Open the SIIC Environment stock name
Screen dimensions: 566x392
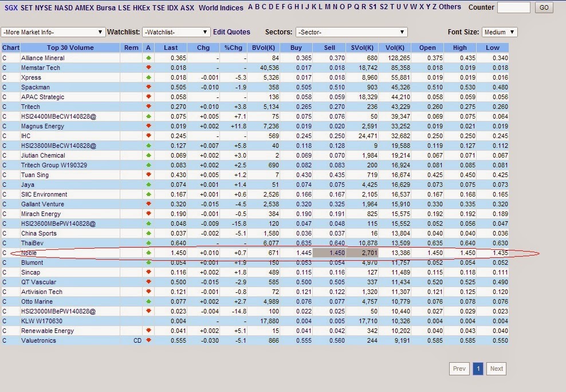point(44,194)
